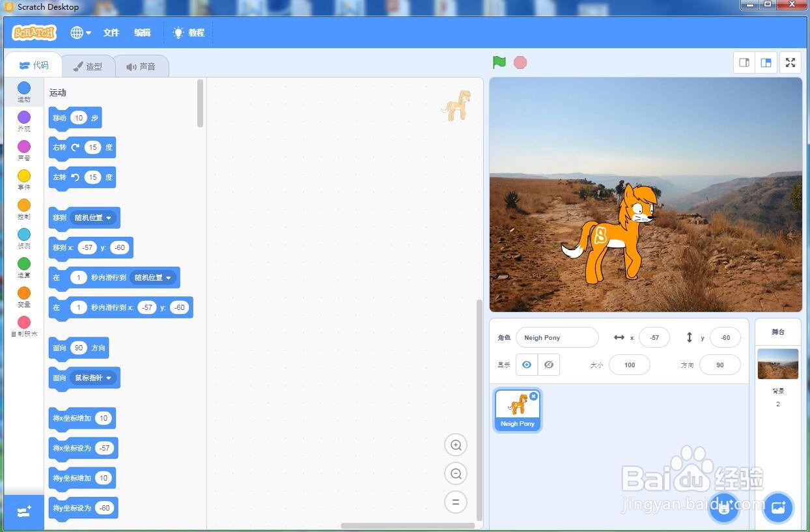Viewport: 810px width, 532px height.
Task: Edit the sprite 方向 direction field
Action: coord(719,365)
